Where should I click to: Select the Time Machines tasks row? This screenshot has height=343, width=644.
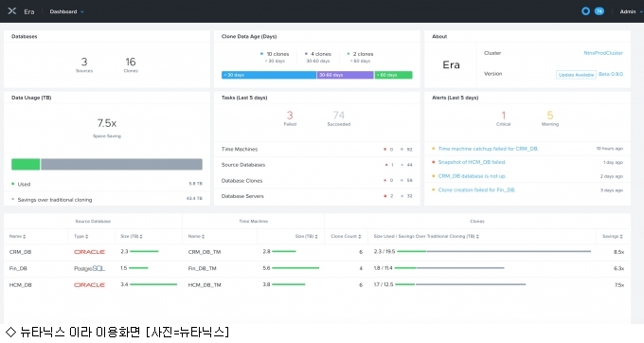pos(316,149)
